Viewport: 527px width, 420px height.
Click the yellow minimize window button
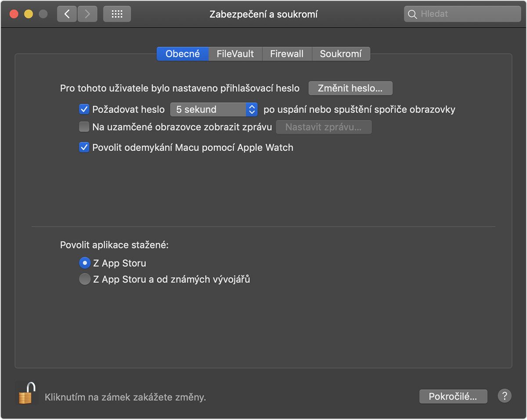[x=29, y=14]
